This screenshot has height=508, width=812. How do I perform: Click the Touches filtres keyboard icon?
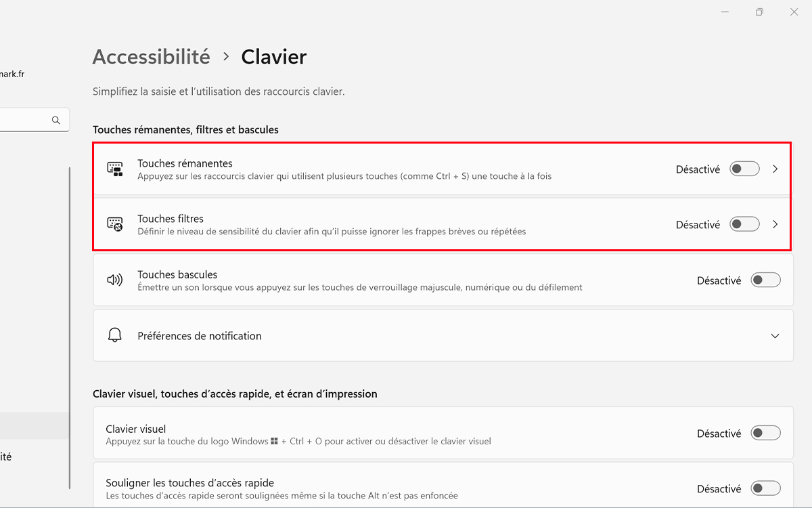[x=115, y=224]
